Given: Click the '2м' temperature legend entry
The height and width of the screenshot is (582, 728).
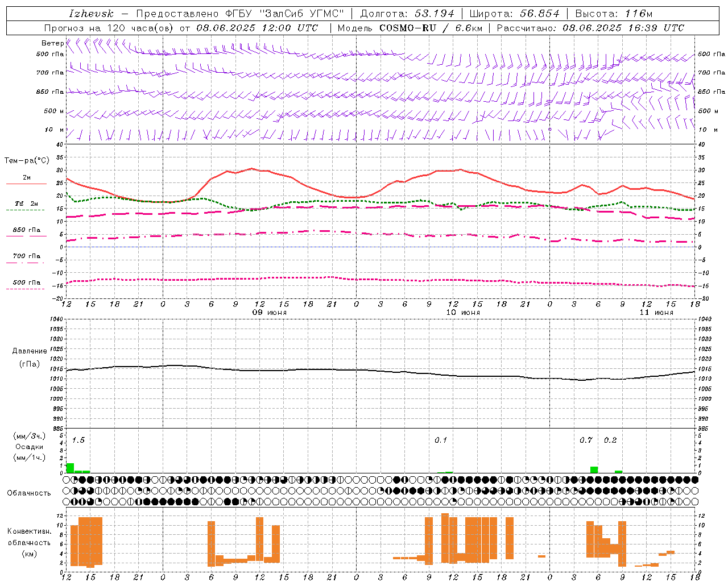Looking at the screenshot, I should [x=27, y=178].
